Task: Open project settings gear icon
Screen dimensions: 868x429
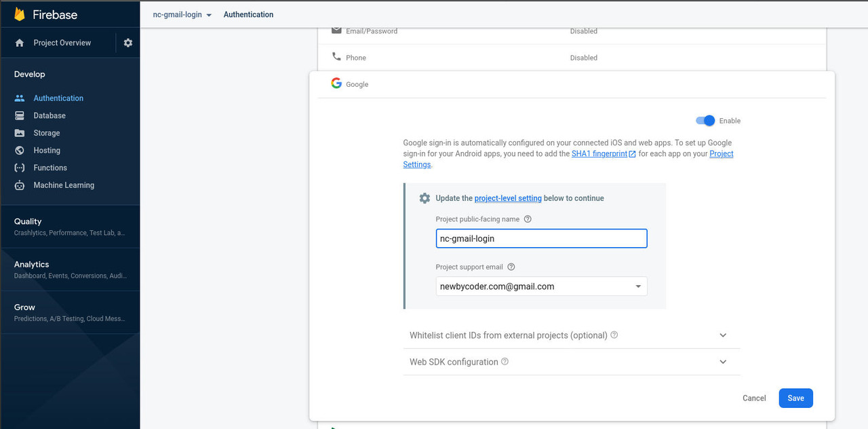Action: 128,43
